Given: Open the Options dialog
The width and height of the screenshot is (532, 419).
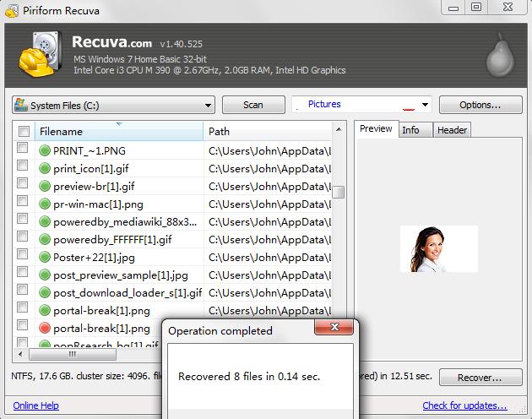Looking at the screenshot, I should (x=480, y=105).
